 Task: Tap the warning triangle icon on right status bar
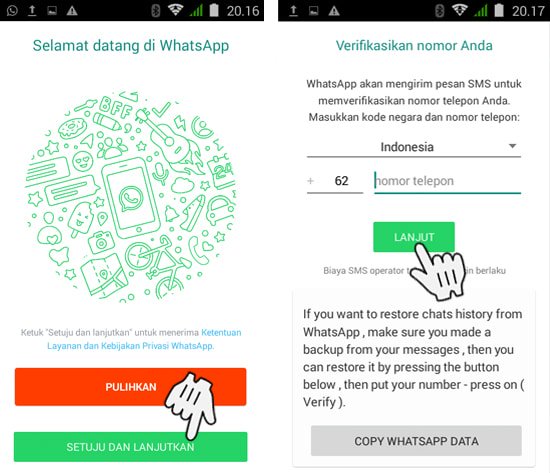pos(334,11)
